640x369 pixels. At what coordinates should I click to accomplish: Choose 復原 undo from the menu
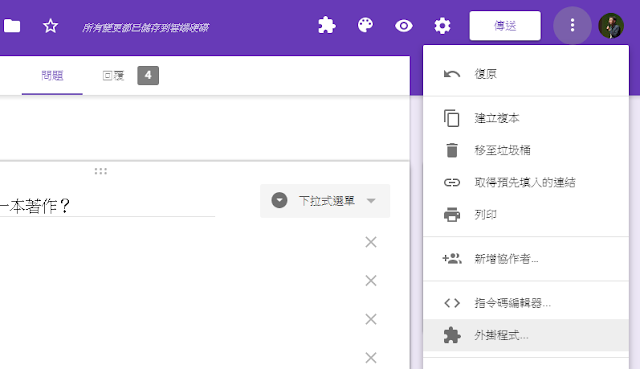pyautogui.click(x=526, y=74)
